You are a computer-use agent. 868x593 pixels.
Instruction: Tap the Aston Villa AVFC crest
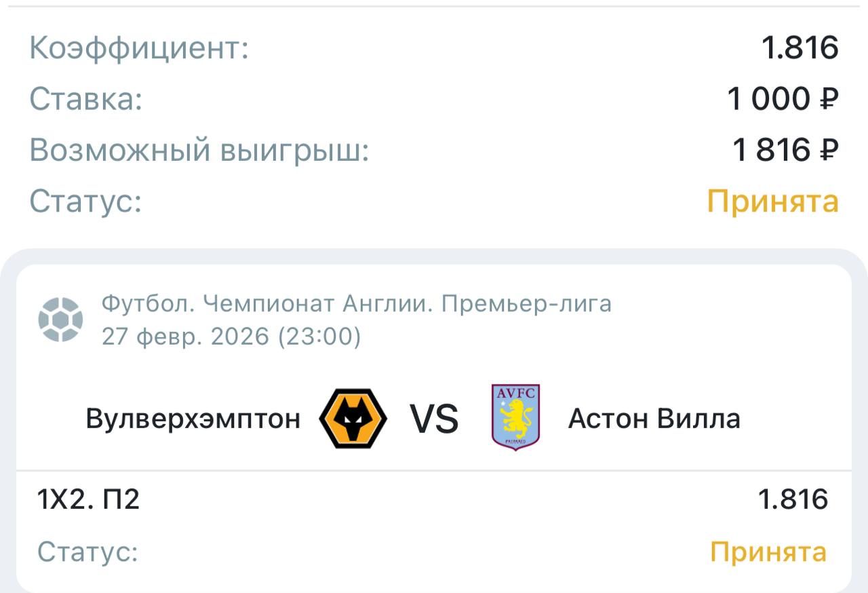pos(515,417)
